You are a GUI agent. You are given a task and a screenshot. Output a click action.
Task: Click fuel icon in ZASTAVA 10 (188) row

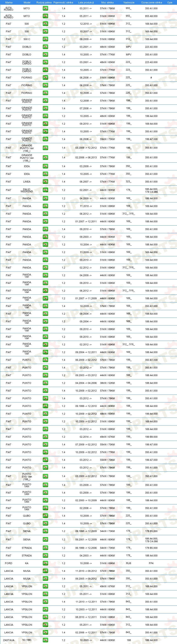[x=45, y=640]
